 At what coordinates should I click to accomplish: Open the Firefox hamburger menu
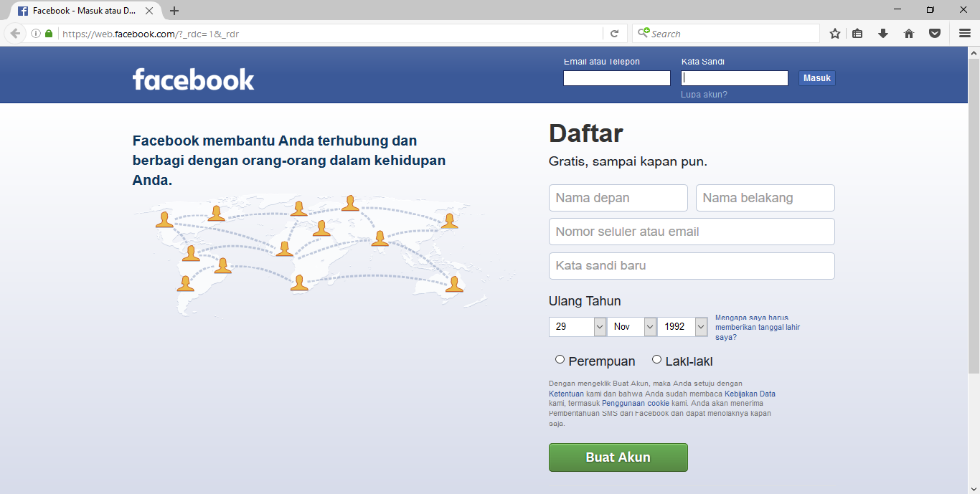[963, 33]
